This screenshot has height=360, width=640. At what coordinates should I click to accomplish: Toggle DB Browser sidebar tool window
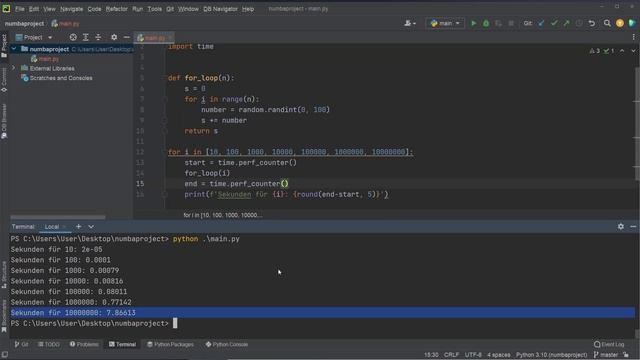point(4,121)
